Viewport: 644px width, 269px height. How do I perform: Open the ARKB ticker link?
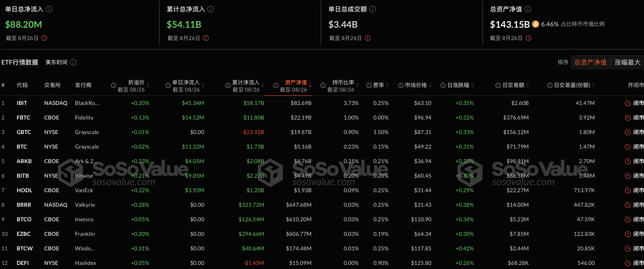24,161
